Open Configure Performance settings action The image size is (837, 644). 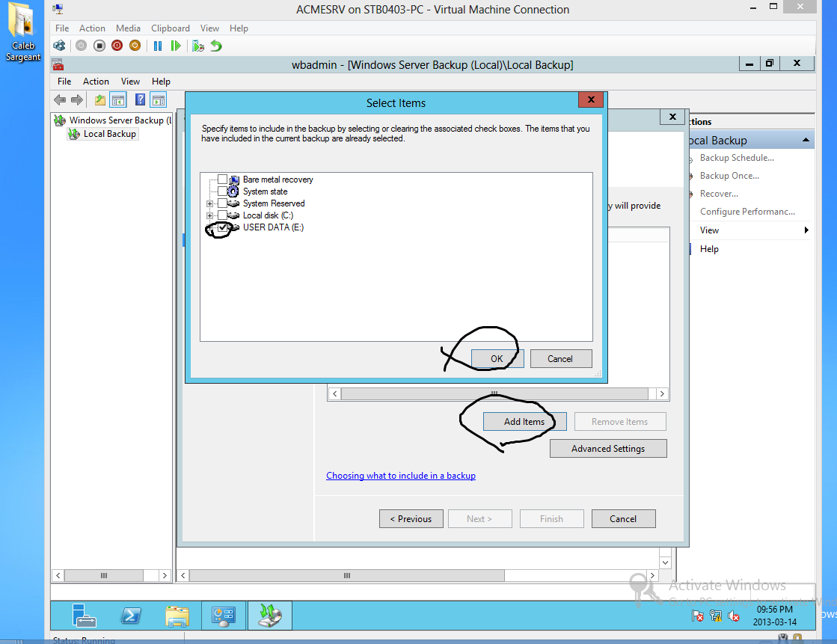747,212
